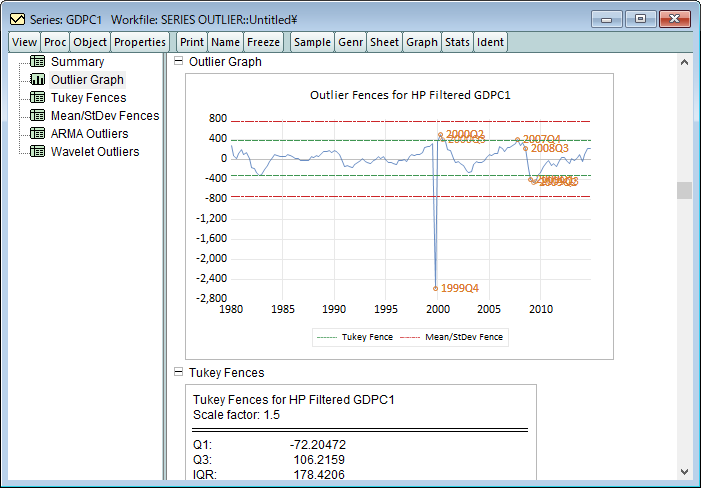
Task: Click the Stats toolbar button
Action: click(x=457, y=42)
